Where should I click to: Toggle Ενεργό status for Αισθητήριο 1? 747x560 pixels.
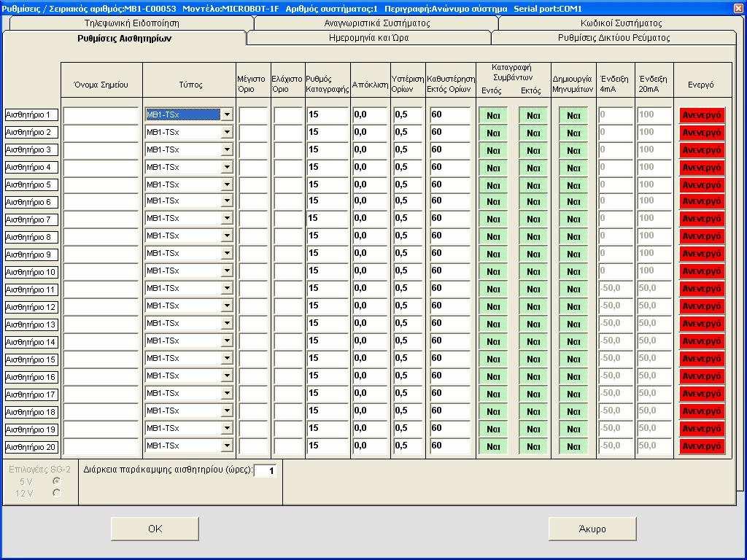click(x=702, y=115)
